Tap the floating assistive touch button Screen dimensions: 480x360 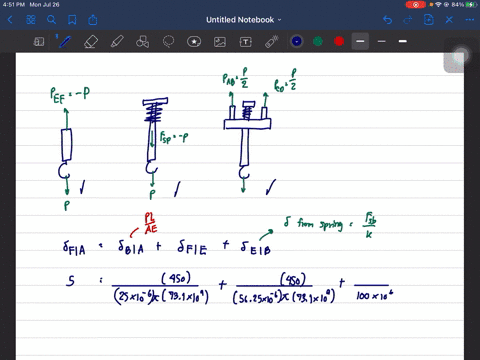[x=461, y=55]
